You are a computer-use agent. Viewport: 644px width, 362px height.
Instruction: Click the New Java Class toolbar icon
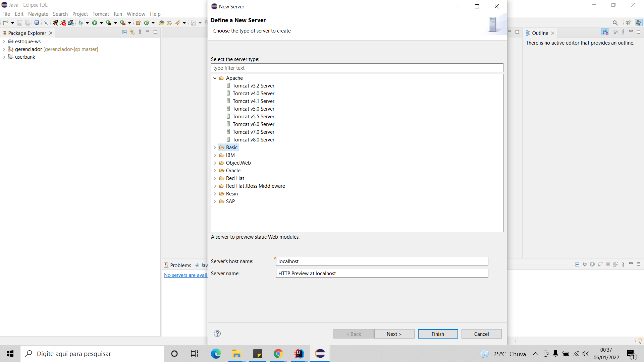[147, 23]
